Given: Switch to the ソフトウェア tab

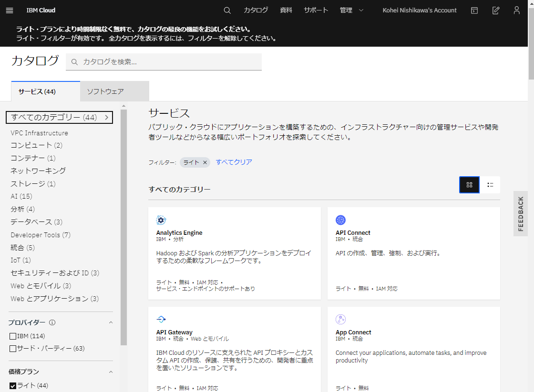Looking at the screenshot, I should pyautogui.click(x=114, y=91).
